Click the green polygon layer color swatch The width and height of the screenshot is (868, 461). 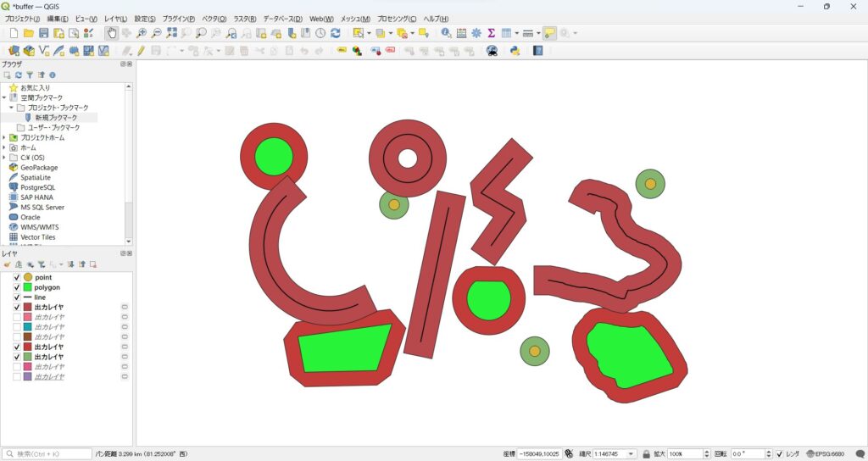coord(28,287)
